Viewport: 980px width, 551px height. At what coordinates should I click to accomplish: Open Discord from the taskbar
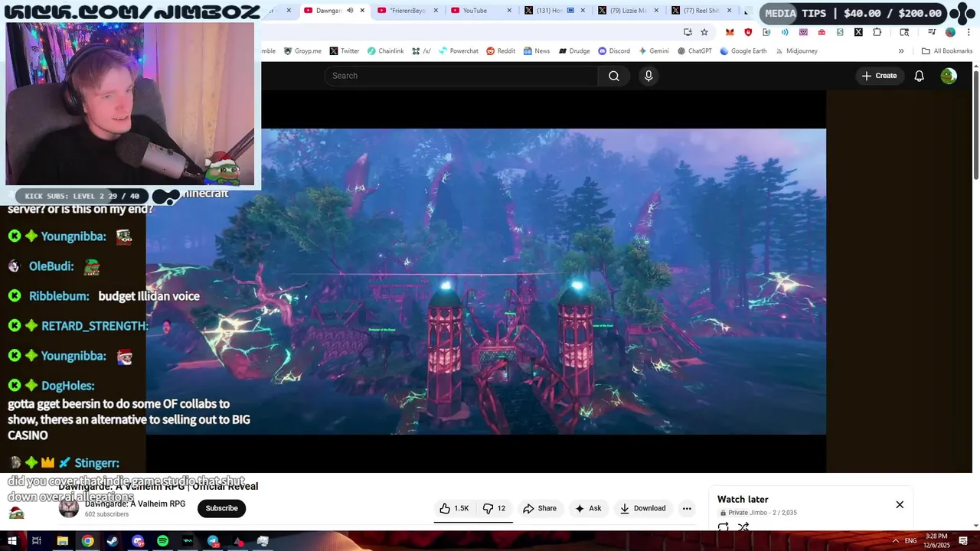click(138, 541)
